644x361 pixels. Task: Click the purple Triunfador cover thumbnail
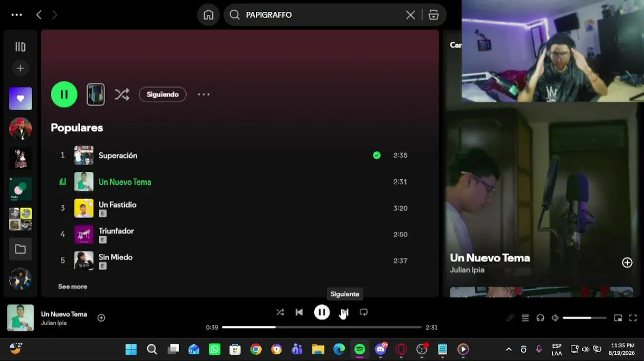[x=84, y=234]
